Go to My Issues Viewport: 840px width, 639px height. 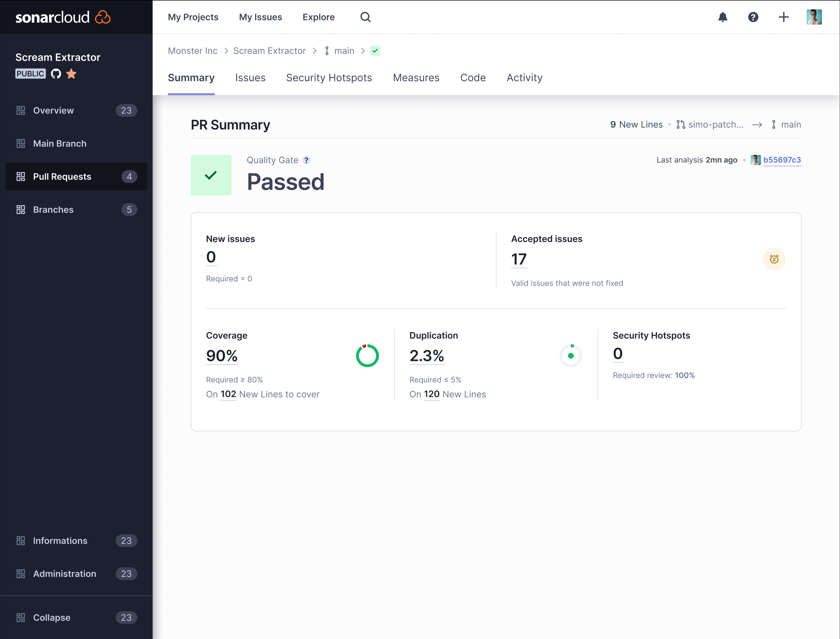[260, 17]
